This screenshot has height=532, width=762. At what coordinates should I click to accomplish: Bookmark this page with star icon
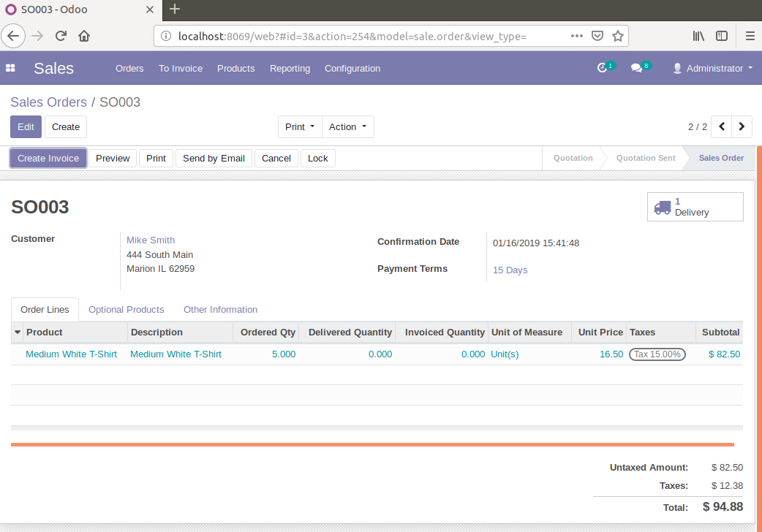(618, 36)
